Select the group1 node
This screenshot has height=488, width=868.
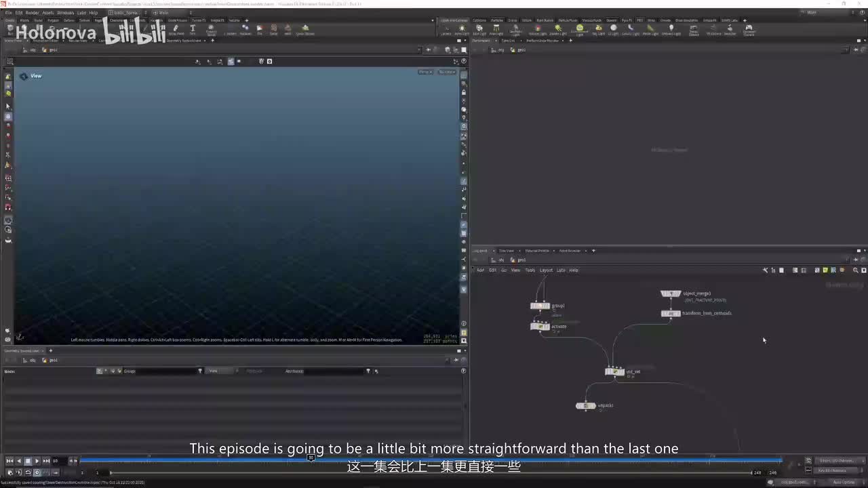[540, 306]
